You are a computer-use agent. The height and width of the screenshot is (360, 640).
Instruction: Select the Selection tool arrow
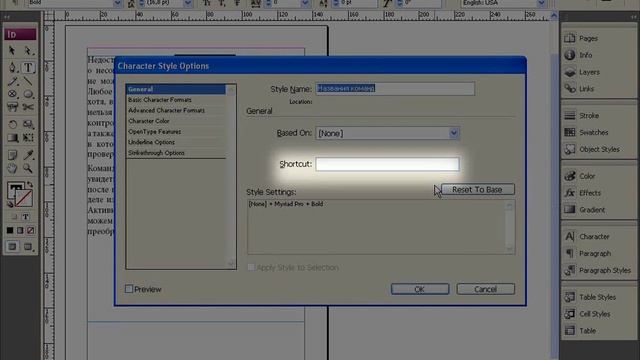click(12, 51)
